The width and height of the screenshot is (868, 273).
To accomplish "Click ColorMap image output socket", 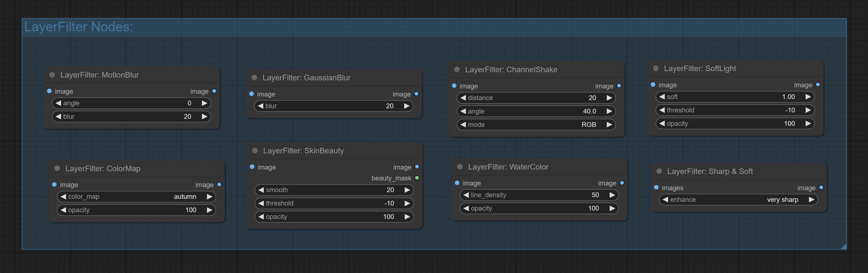I will pos(219,185).
